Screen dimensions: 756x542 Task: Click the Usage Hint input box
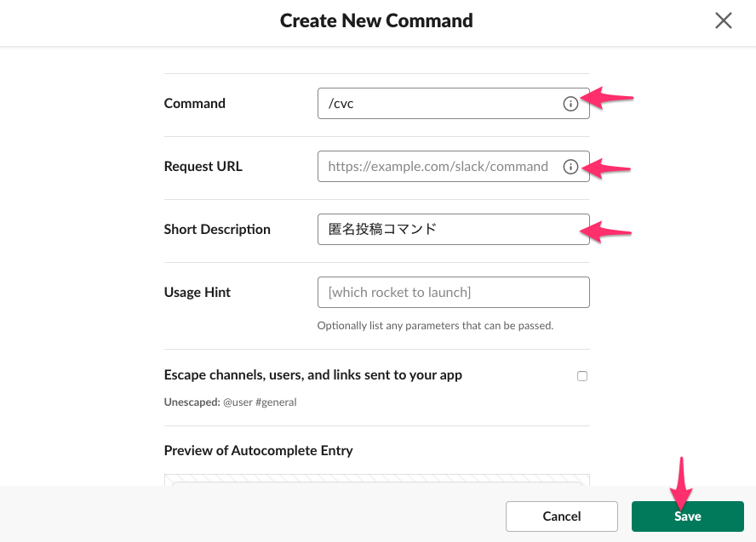click(453, 293)
